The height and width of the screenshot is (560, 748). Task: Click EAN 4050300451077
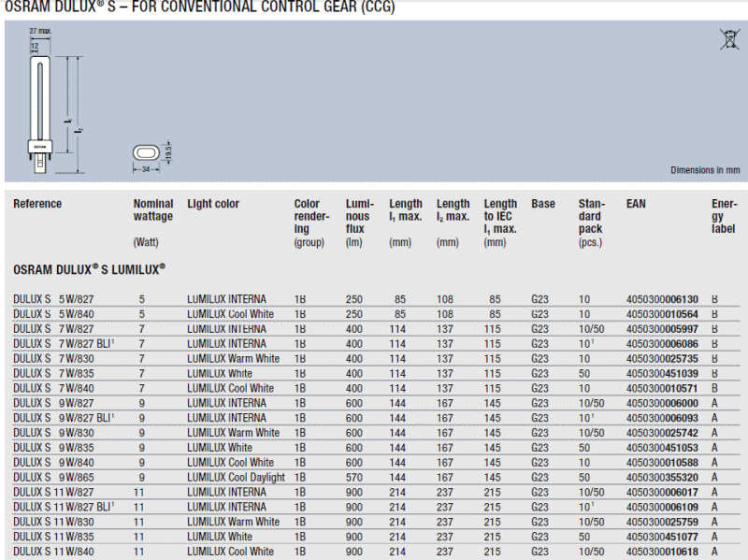662,536
